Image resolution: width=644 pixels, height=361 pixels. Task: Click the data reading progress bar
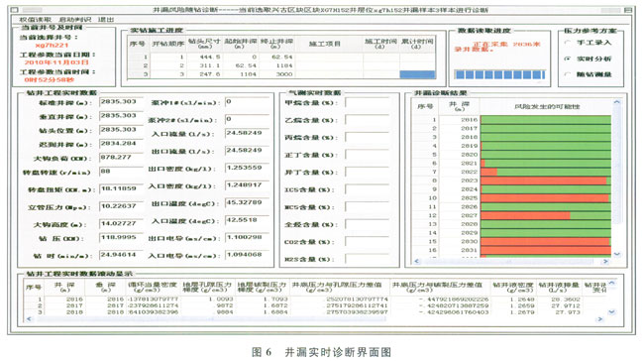coord(499,74)
